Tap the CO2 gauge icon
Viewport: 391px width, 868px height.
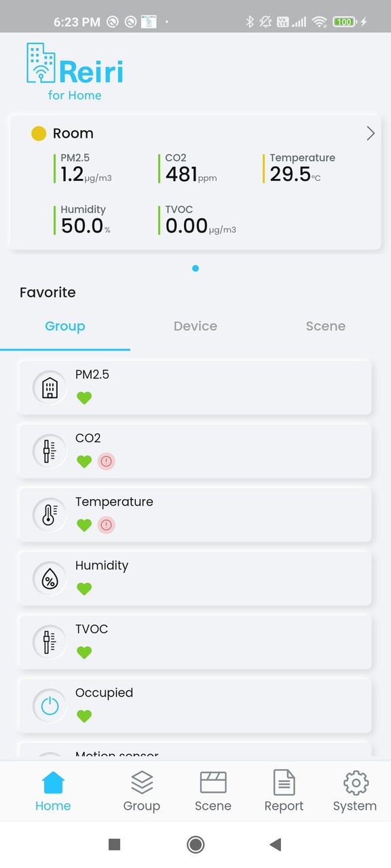(x=49, y=451)
